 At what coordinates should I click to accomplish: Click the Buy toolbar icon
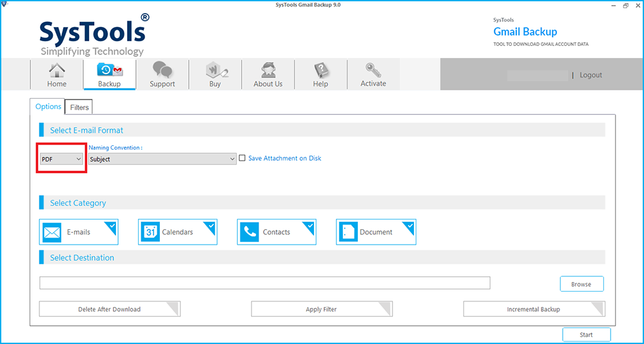[x=215, y=75]
